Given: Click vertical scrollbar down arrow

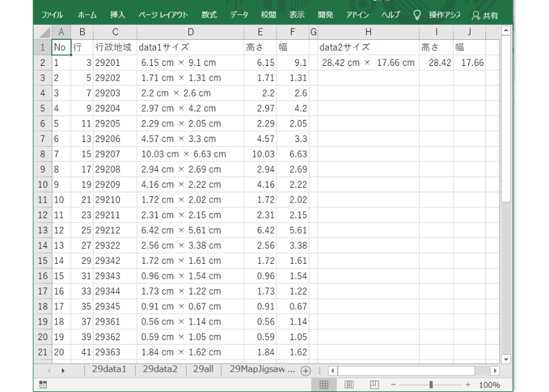Looking at the screenshot, I should pyautogui.click(x=506, y=359).
